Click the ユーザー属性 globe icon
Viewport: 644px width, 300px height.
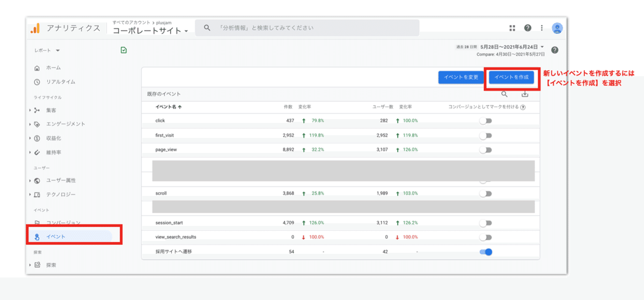point(37,180)
